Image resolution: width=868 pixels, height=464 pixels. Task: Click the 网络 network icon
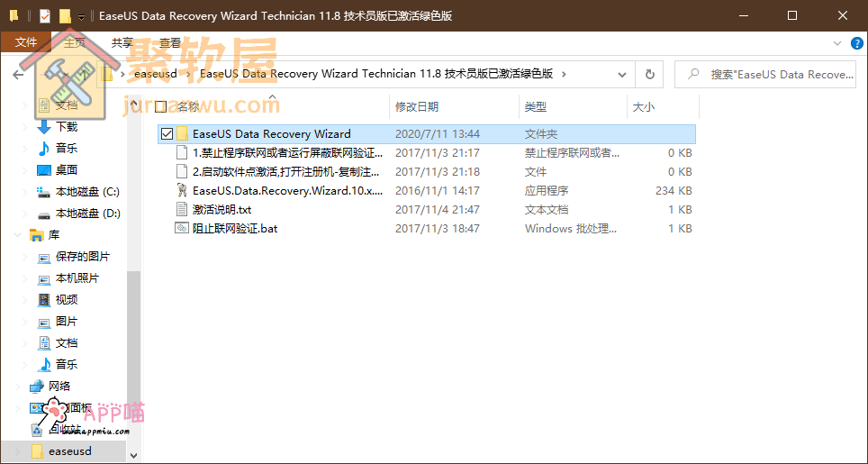click(x=37, y=386)
